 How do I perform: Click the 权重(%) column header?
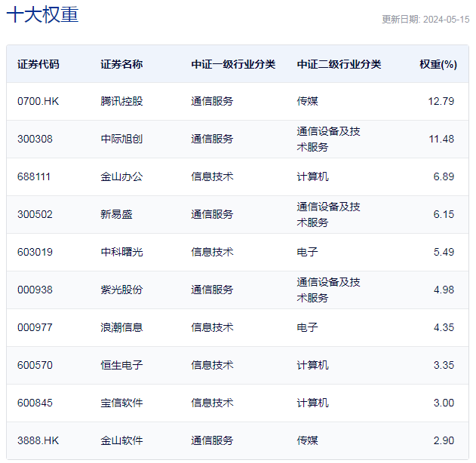[x=438, y=64]
